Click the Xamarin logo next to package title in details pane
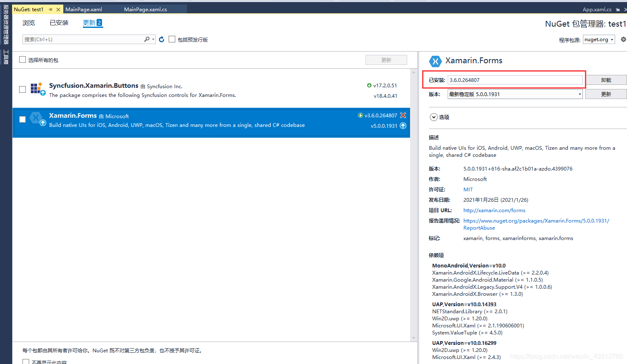 point(435,61)
